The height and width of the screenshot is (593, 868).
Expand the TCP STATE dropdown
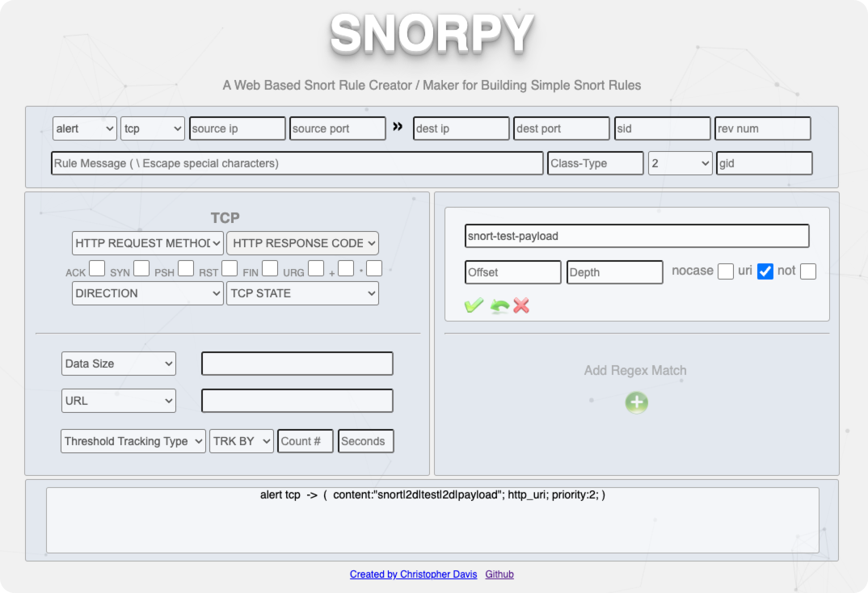[x=302, y=293]
